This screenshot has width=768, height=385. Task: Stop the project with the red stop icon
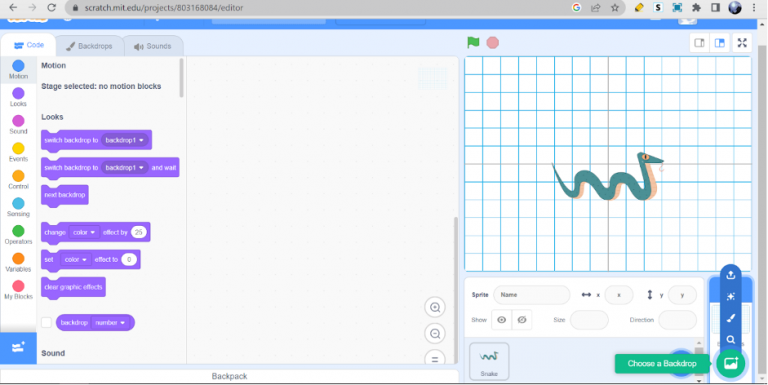tap(493, 43)
